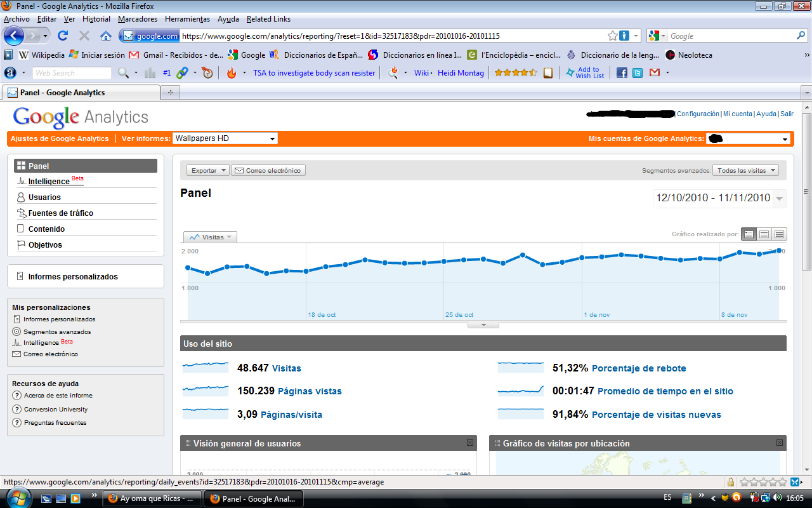Expand the Exportar dropdown button
This screenshot has height=508, width=812.
[209, 170]
